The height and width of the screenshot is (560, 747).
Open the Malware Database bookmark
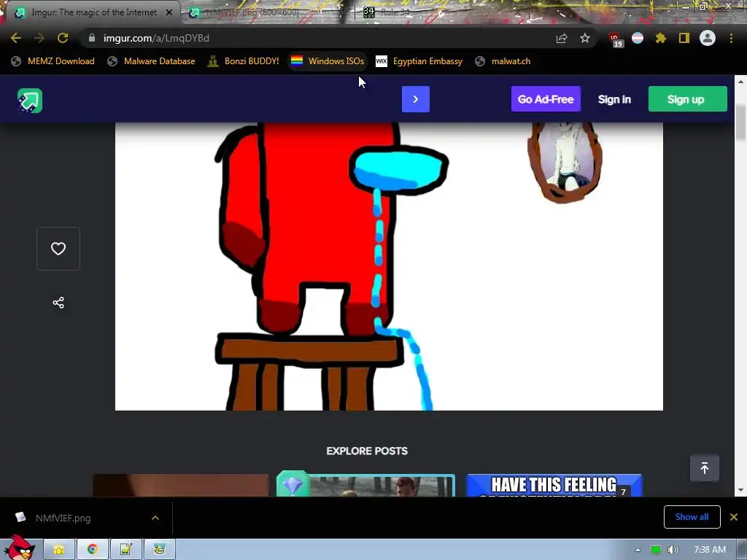click(x=152, y=61)
